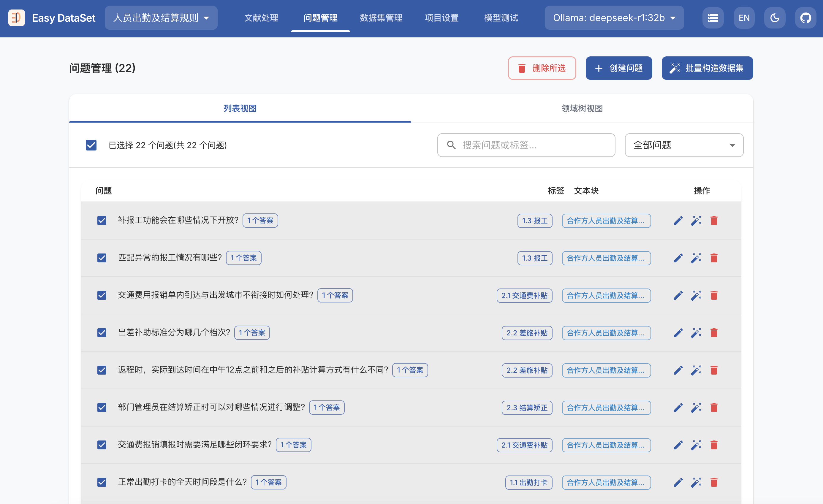Viewport: 823px width, 504px height.
Task: Click the 批量构造数据集 button
Action: (x=707, y=68)
